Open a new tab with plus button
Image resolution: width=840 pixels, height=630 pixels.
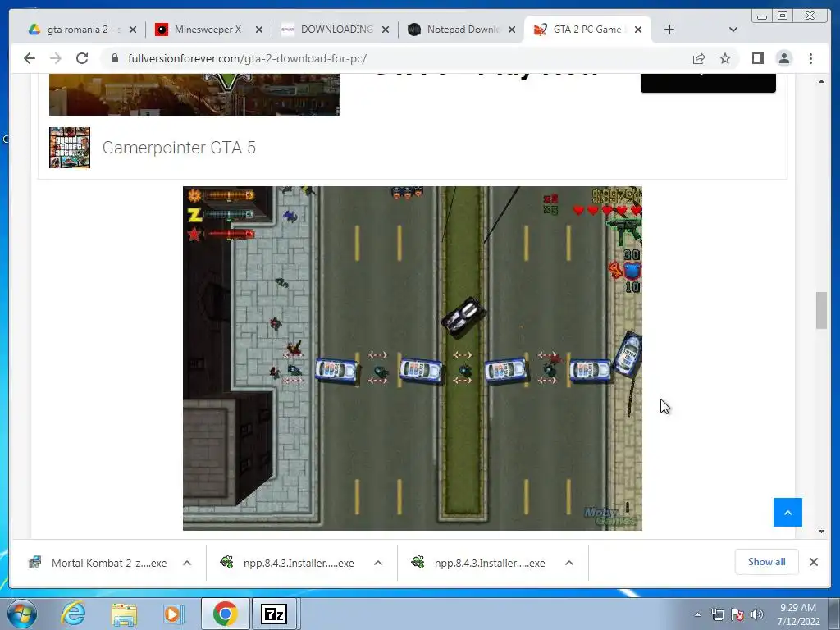(669, 30)
